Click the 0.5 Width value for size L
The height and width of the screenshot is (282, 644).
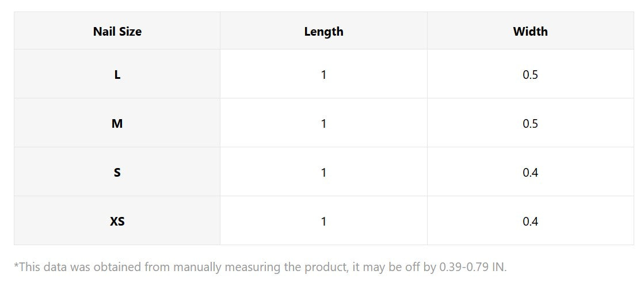530,75
